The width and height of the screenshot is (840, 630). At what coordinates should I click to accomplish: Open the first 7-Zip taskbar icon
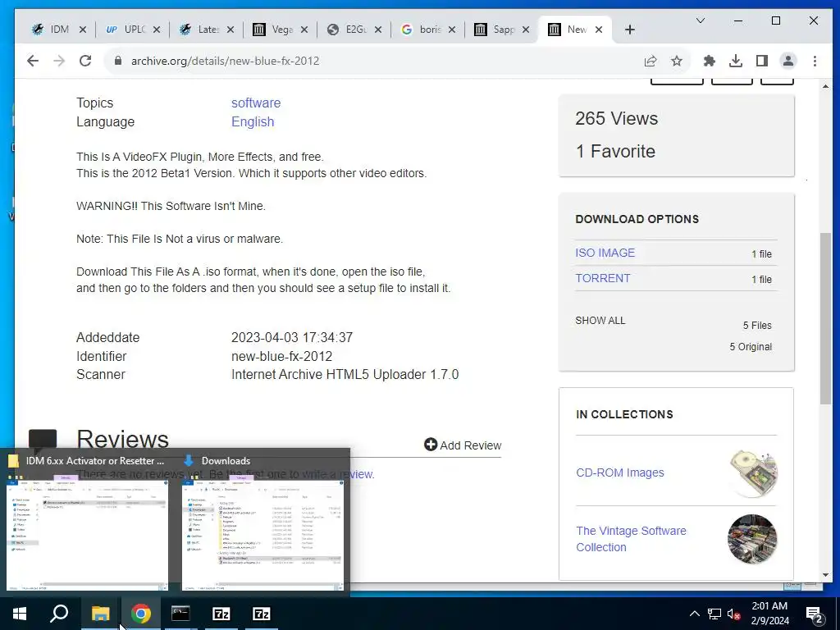coord(221,614)
